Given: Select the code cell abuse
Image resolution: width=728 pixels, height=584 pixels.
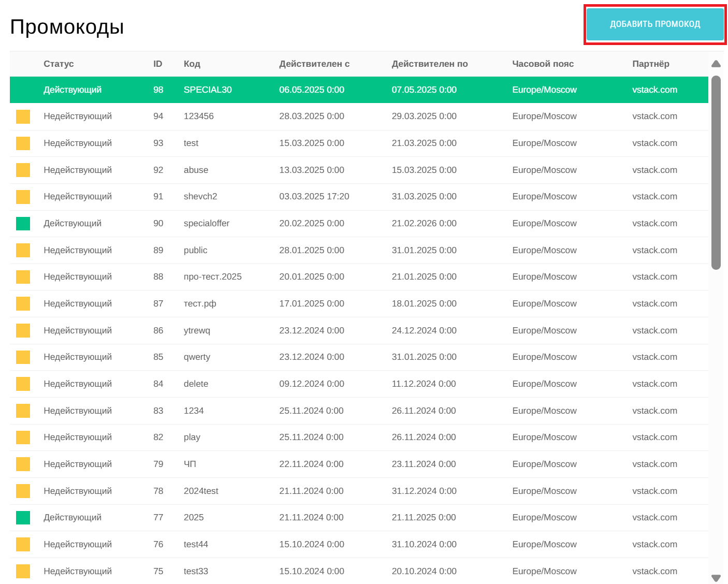Looking at the screenshot, I should click(196, 170).
